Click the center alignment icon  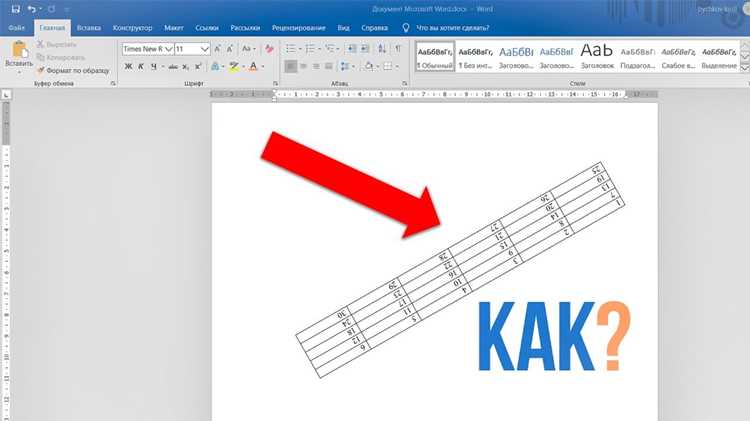click(x=303, y=66)
